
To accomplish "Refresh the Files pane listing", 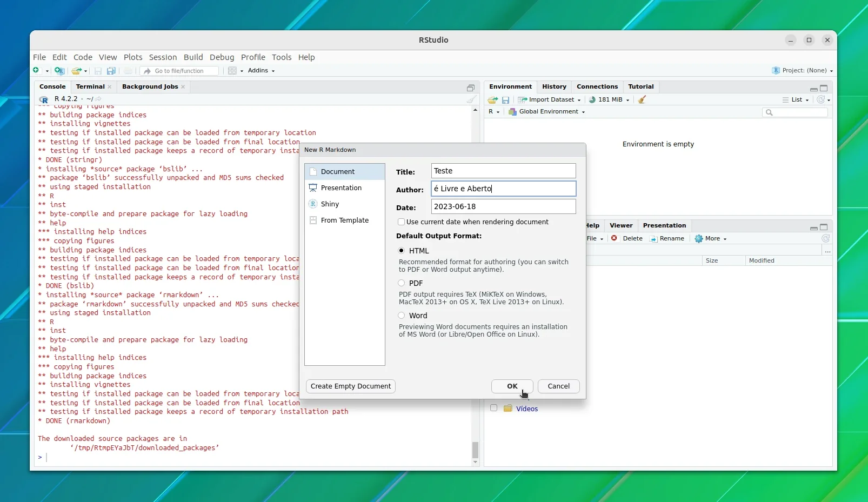I will pyautogui.click(x=825, y=239).
